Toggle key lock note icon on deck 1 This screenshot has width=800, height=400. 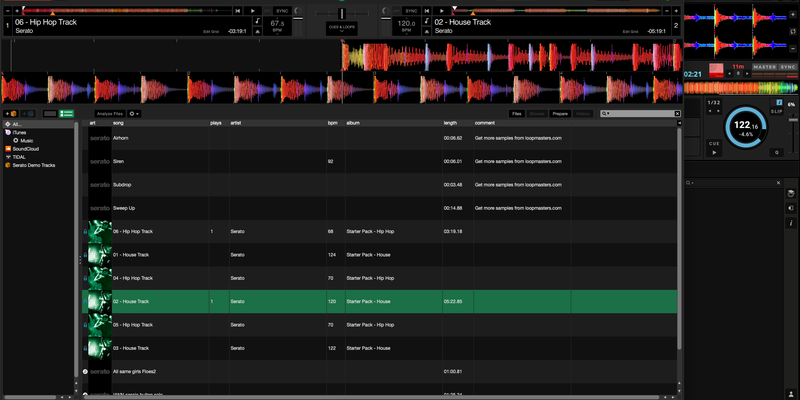click(257, 20)
